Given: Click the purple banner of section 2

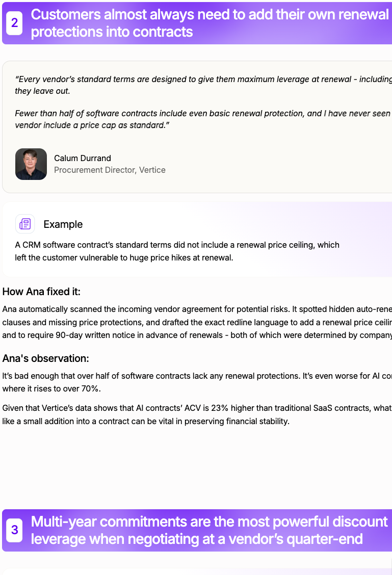Looking at the screenshot, I should pos(197,23).
